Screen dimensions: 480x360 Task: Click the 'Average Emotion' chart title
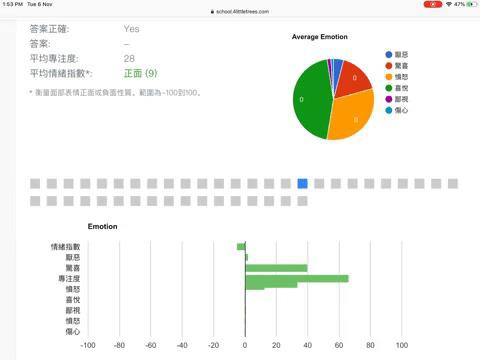320,37
